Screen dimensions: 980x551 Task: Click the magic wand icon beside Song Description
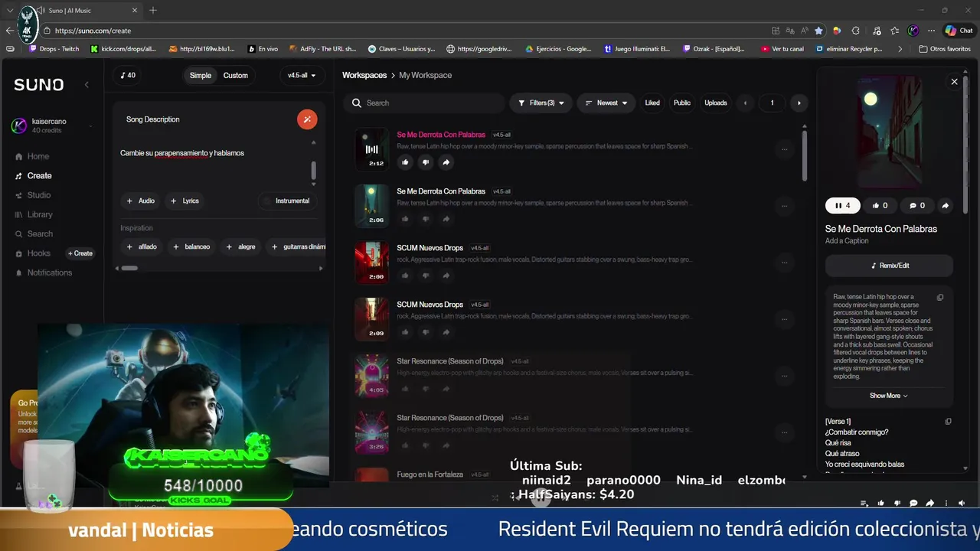307,119
